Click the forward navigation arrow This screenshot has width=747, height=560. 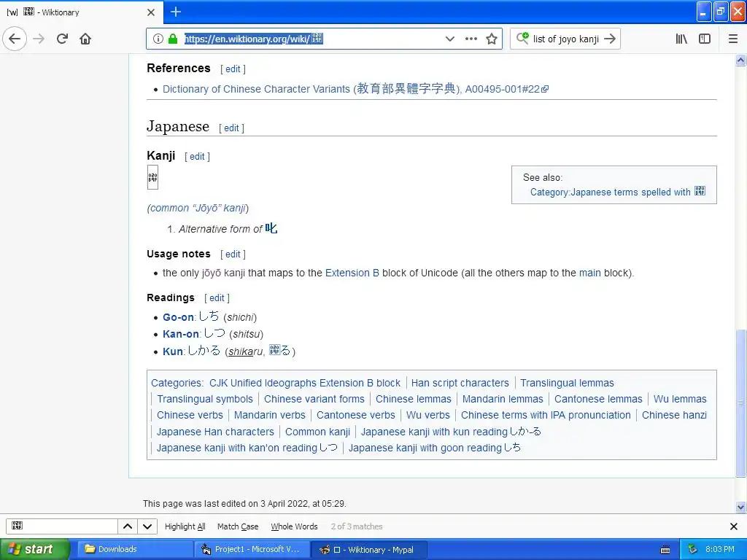pos(39,39)
